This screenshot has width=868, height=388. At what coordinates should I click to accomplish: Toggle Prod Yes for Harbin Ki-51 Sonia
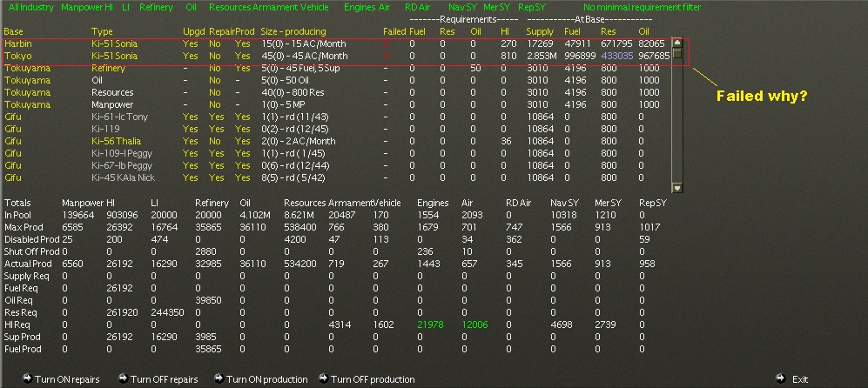(x=242, y=43)
